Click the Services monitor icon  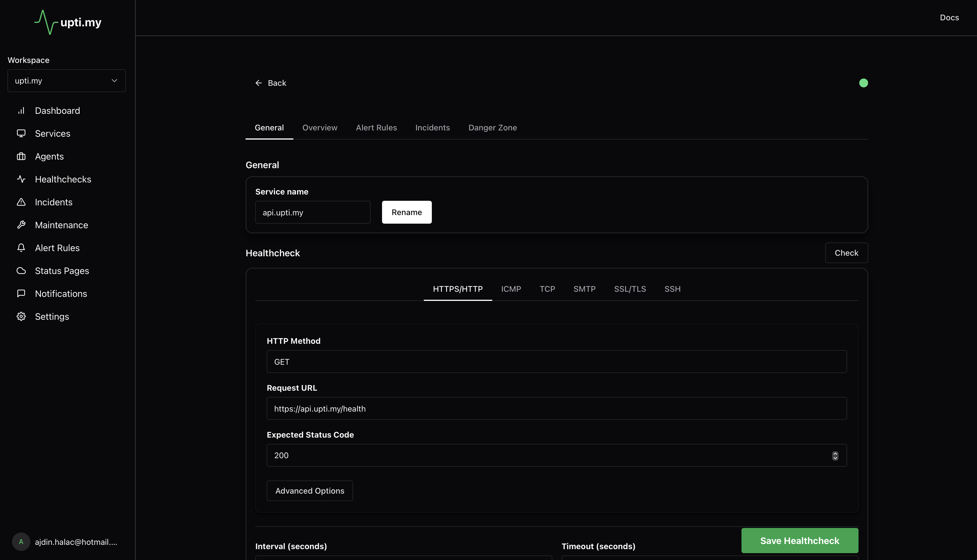point(21,134)
